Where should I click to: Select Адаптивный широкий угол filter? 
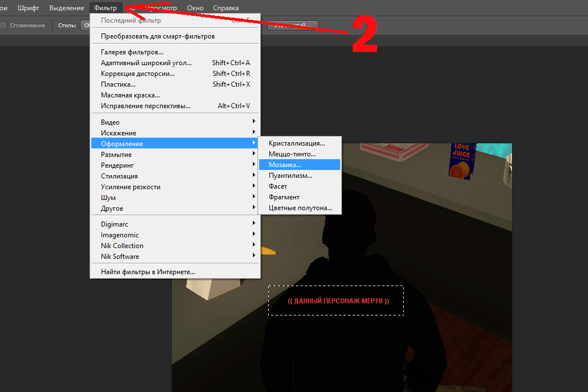point(175,63)
